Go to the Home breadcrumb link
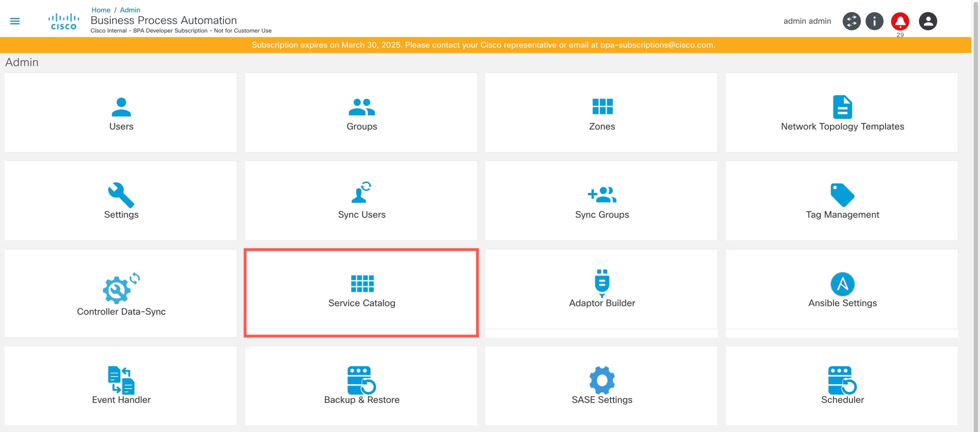Viewport: 980px width, 432px height. pyautogui.click(x=101, y=10)
